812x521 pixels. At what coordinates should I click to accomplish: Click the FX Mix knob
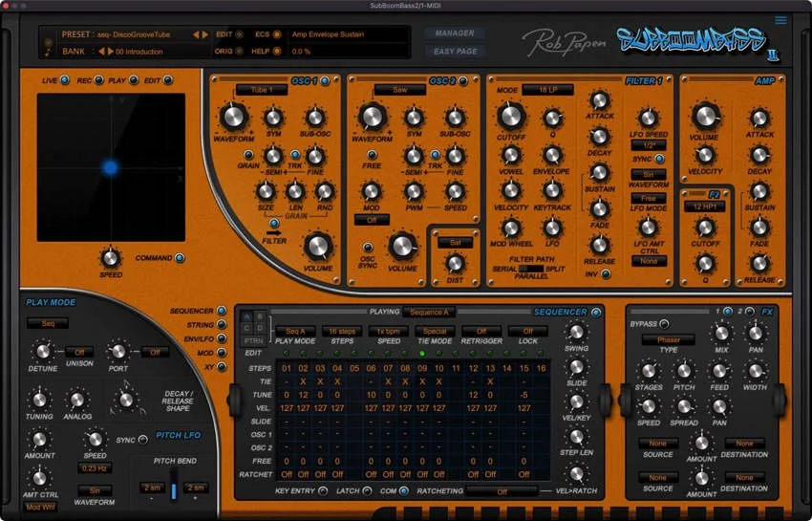(x=721, y=333)
